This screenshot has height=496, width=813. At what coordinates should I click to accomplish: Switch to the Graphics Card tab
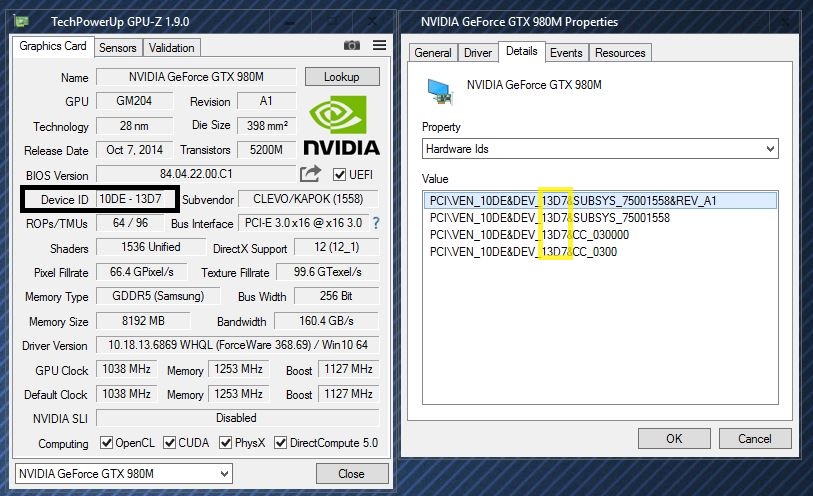(x=53, y=46)
